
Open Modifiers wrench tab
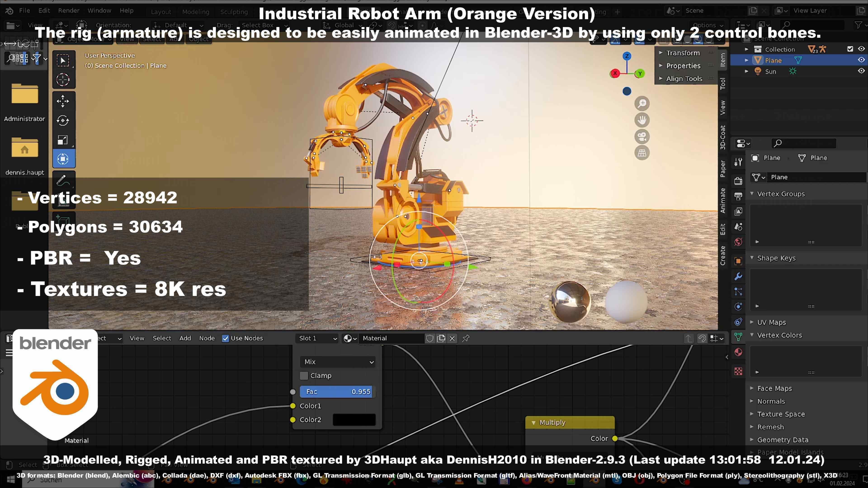click(x=738, y=277)
